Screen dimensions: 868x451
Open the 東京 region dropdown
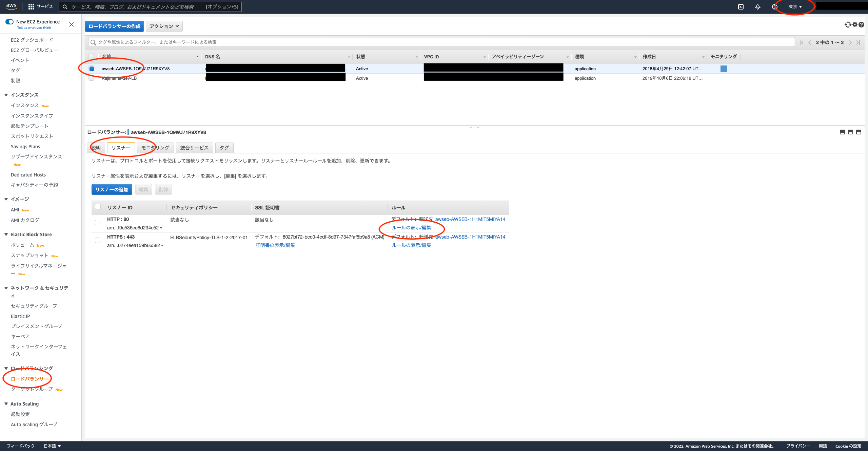pos(795,7)
